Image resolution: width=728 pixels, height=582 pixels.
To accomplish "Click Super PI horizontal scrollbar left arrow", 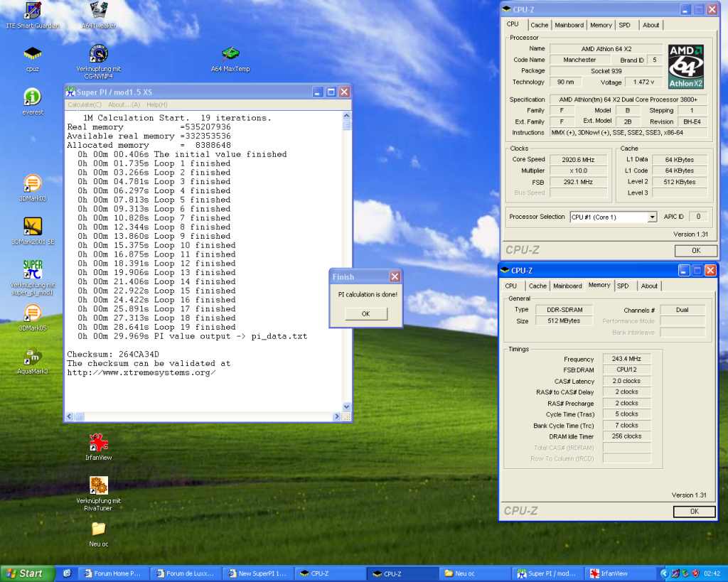I will [70, 416].
